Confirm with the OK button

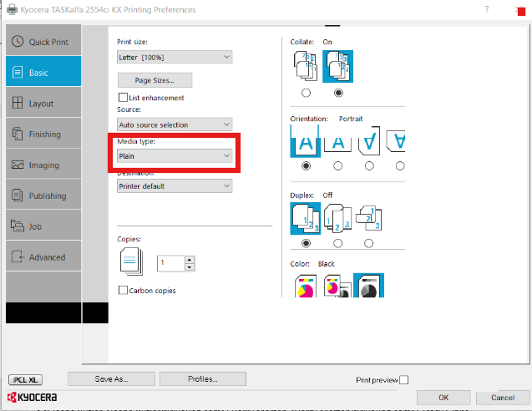click(x=443, y=398)
